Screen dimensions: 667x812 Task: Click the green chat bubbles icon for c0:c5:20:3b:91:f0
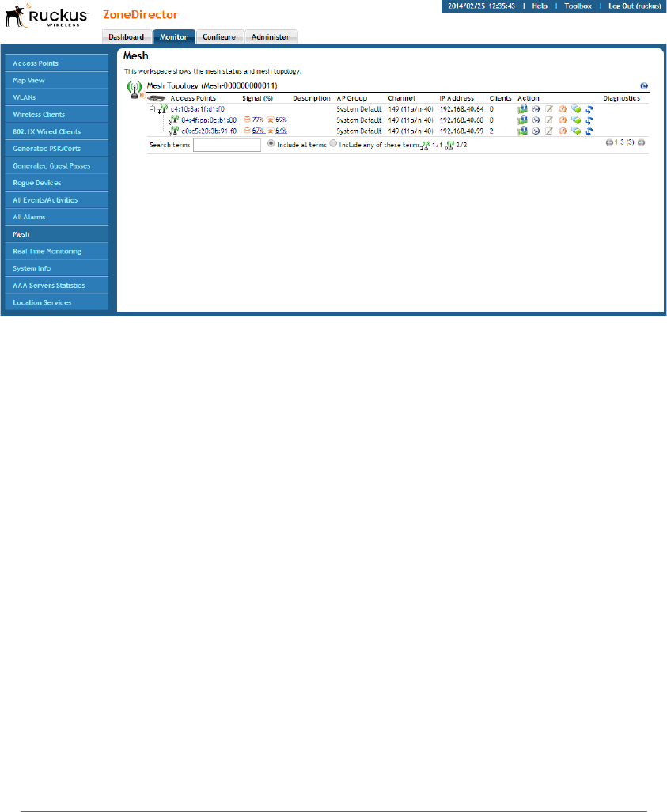point(576,131)
